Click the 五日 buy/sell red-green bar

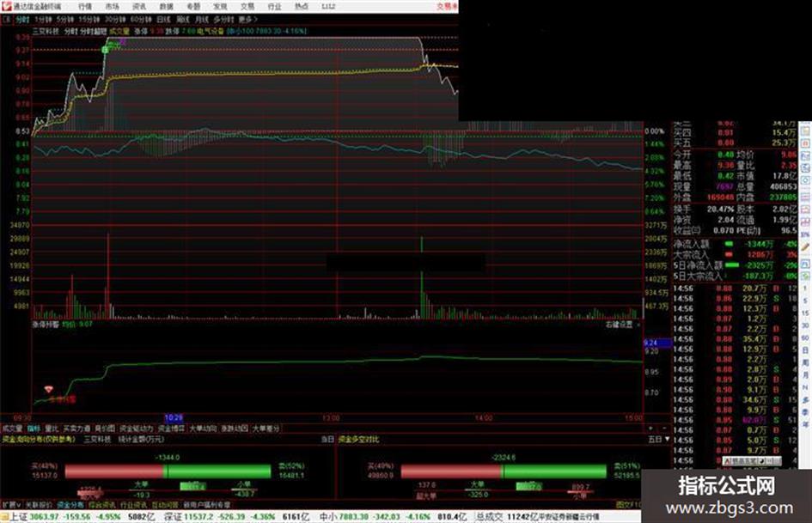click(504, 471)
